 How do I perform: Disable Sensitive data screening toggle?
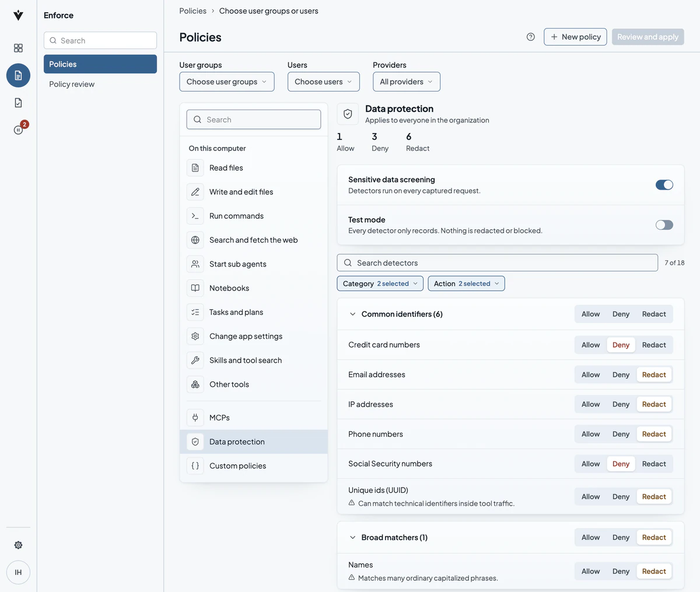click(664, 185)
